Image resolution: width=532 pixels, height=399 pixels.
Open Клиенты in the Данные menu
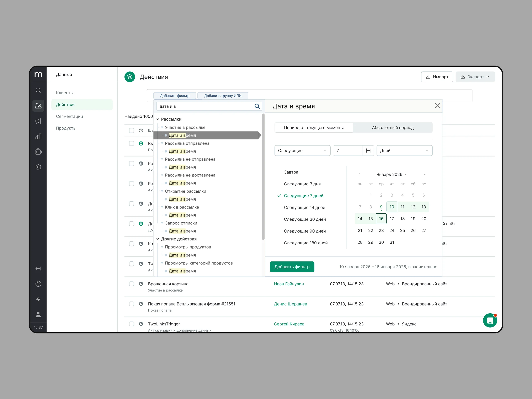pos(65,93)
